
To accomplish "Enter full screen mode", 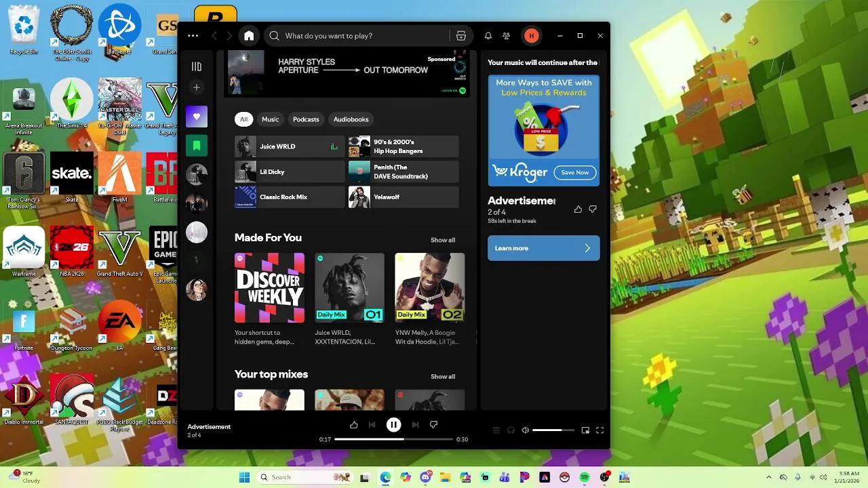I will [x=599, y=430].
